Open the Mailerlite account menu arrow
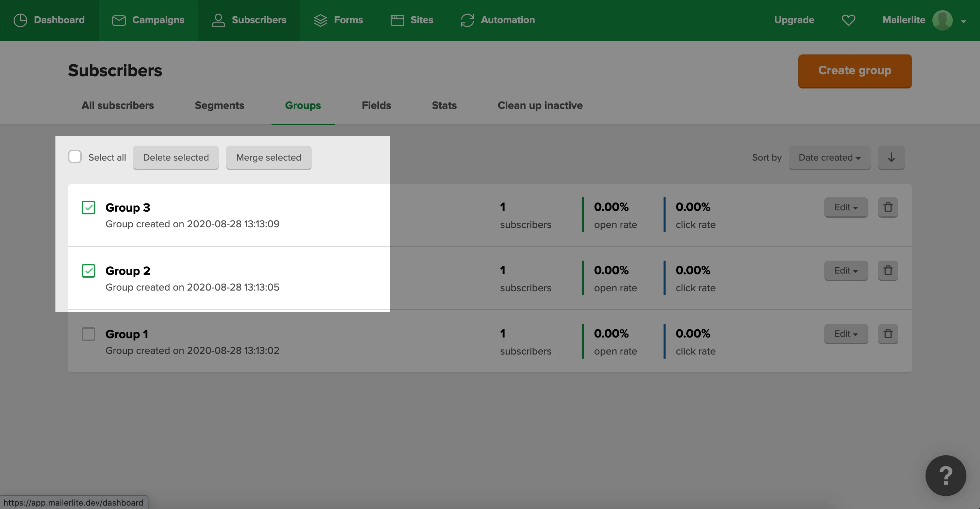Screen dimensions: 980x509 (x=963, y=21)
